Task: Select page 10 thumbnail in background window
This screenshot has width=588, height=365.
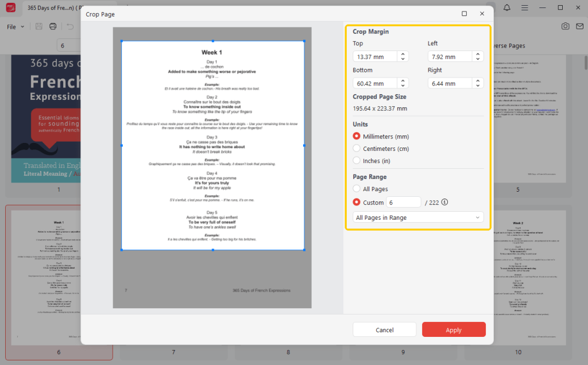Action: 529,278
